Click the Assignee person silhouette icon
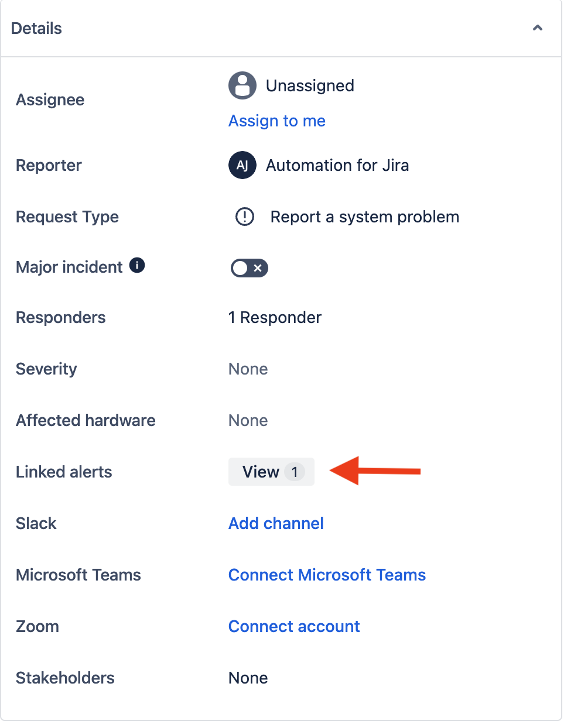Image resolution: width=574 pixels, height=728 pixels. coord(242,85)
